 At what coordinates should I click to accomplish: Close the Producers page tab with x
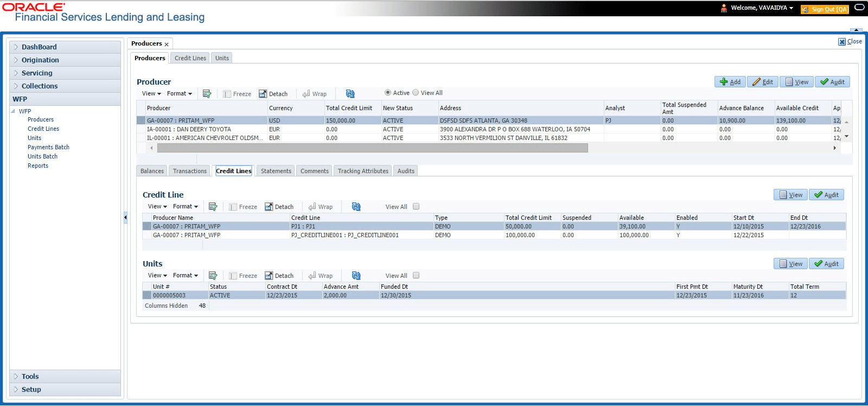coord(167,44)
